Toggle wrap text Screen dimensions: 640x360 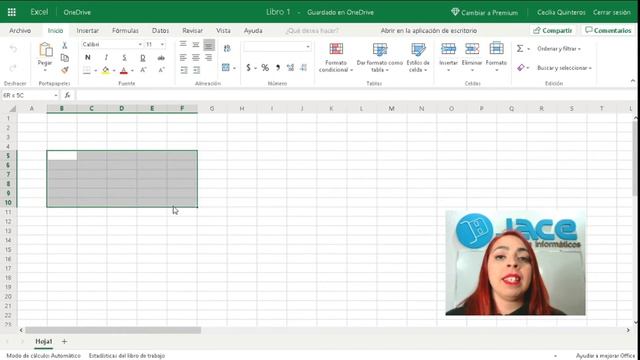tap(227, 49)
